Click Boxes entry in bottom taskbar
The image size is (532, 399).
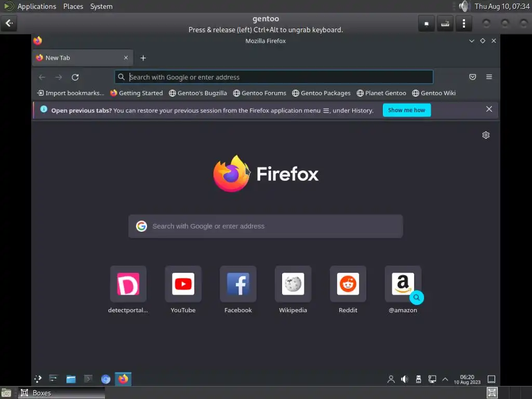click(x=61, y=393)
